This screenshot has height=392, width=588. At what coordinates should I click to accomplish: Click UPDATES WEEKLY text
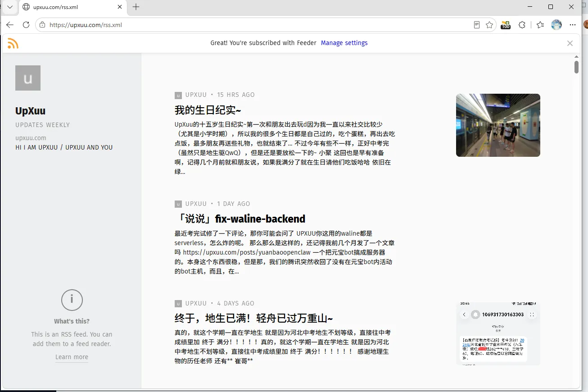pyautogui.click(x=43, y=125)
